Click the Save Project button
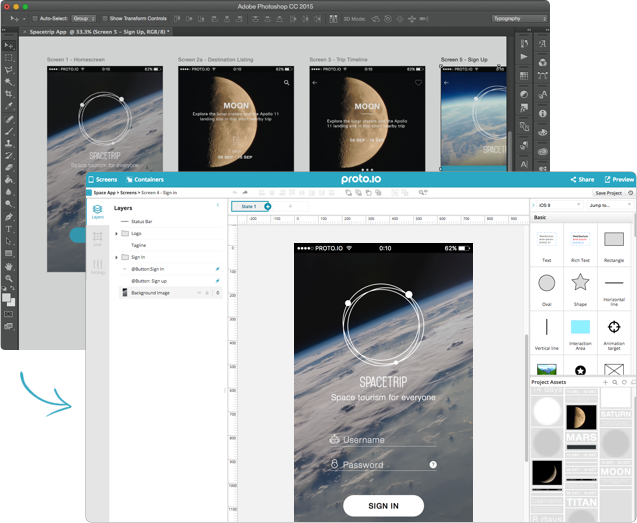This screenshot has height=523, width=637. 608,192
